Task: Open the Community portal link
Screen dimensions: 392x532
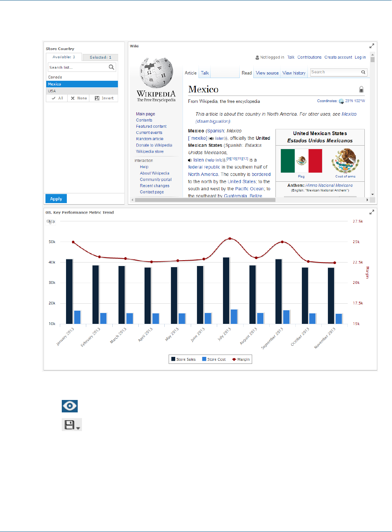Action: pyautogui.click(x=156, y=179)
